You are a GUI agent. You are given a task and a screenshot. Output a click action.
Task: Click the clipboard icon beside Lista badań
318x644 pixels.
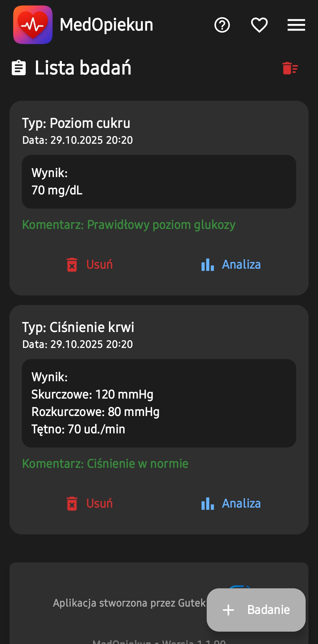coord(19,68)
